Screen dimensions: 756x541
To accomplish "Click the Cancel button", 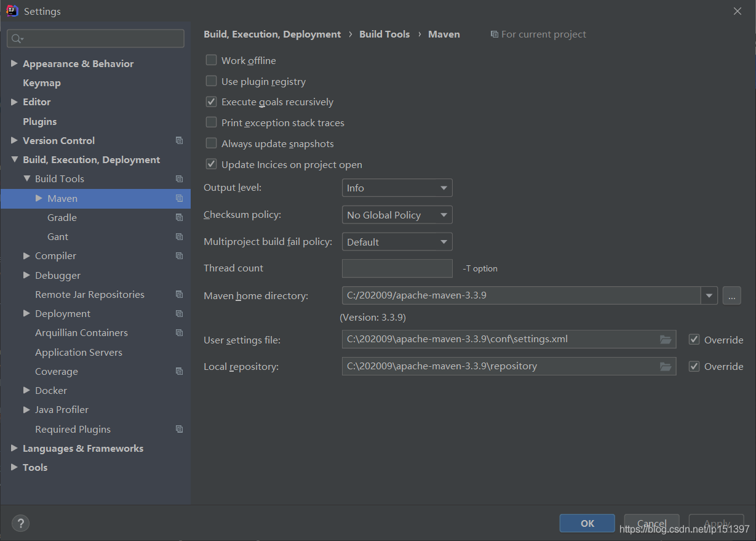I will point(651,523).
